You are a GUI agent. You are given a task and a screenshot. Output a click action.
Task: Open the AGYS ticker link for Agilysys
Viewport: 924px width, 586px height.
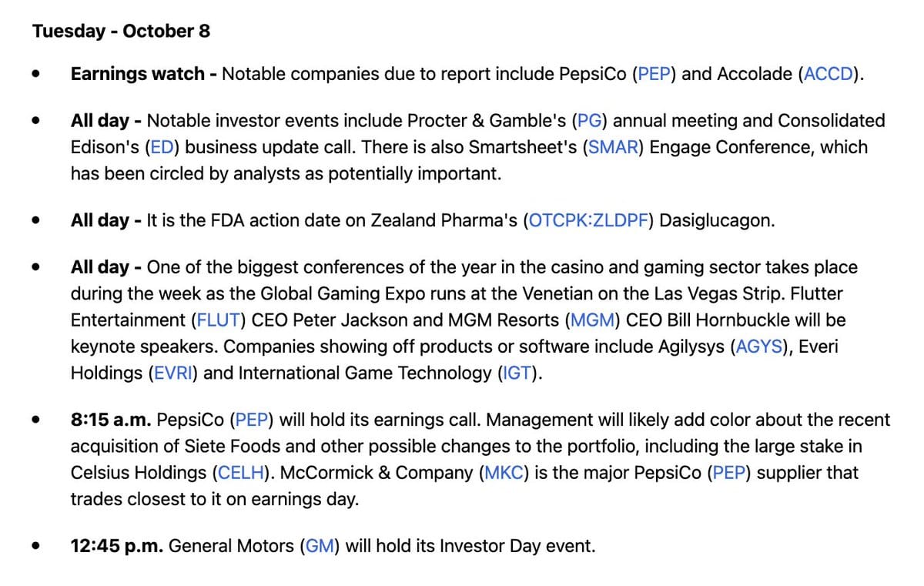[x=759, y=347]
